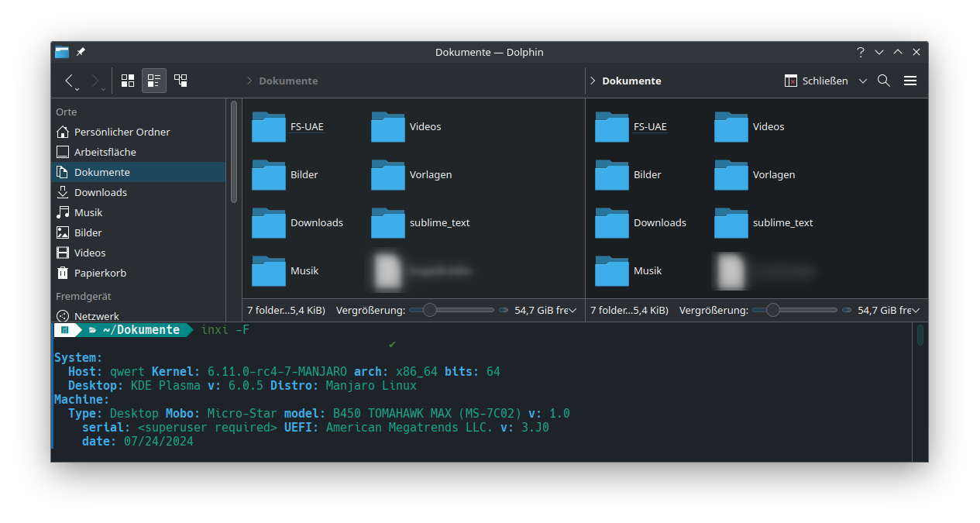This screenshot has height=523, width=980.
Task: Click Dokumente breadcrumb in right pane
Action: coord(631,81)
